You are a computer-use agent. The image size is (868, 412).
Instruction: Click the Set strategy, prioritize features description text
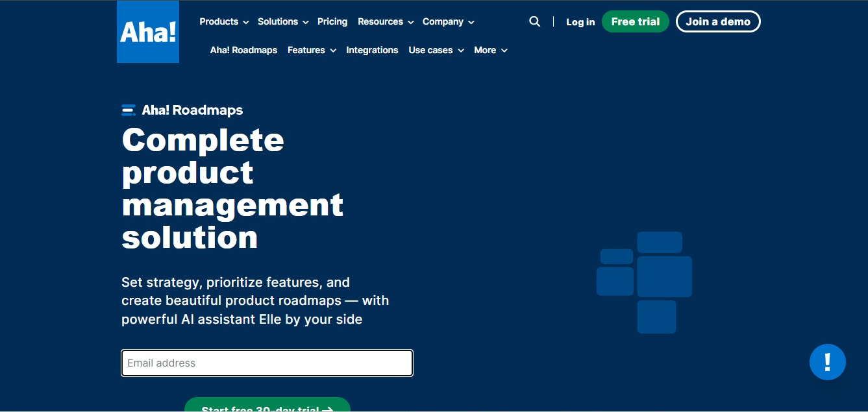coord(255,300)
